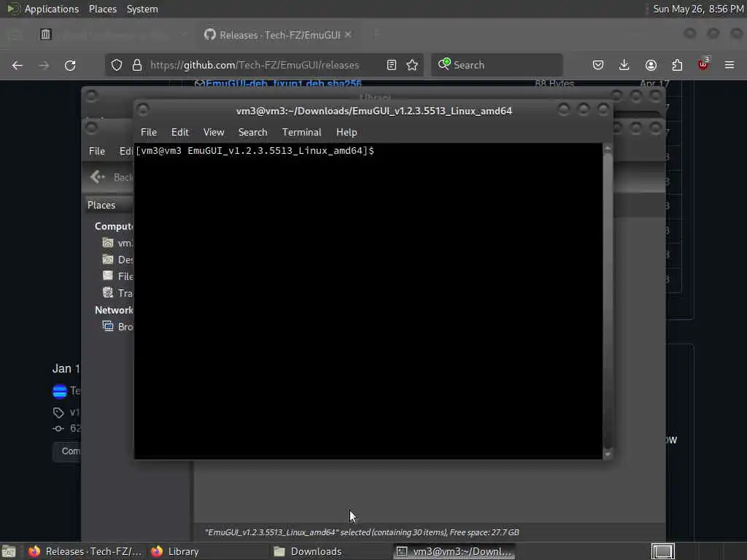Click the Save to Pocket icon
Viewport: 747px width, 560px height.
(598, 65)
